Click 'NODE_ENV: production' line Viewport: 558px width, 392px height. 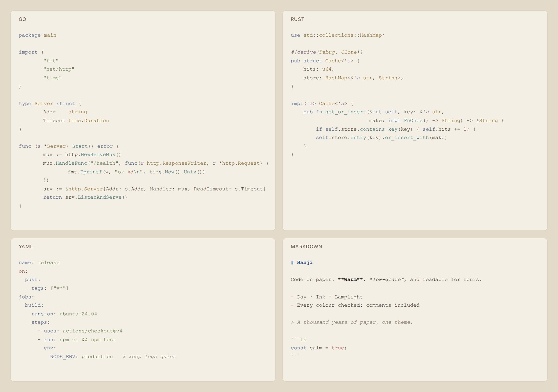click(81, 357)
